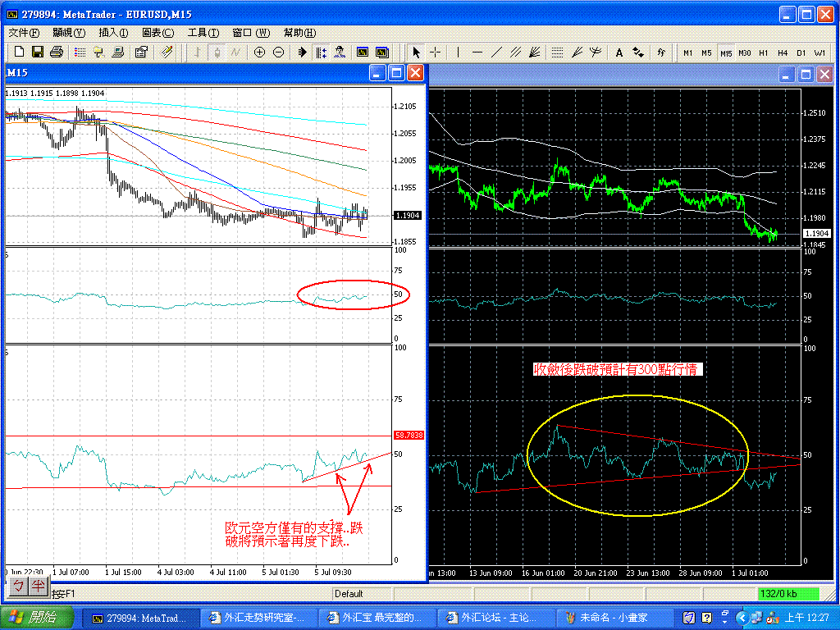Click the New Order pencil icon
Screen dimensions: 840x630
[x=167, y=52]
